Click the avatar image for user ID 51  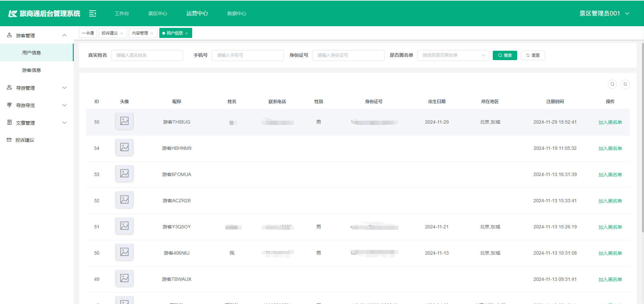point(124,226)
